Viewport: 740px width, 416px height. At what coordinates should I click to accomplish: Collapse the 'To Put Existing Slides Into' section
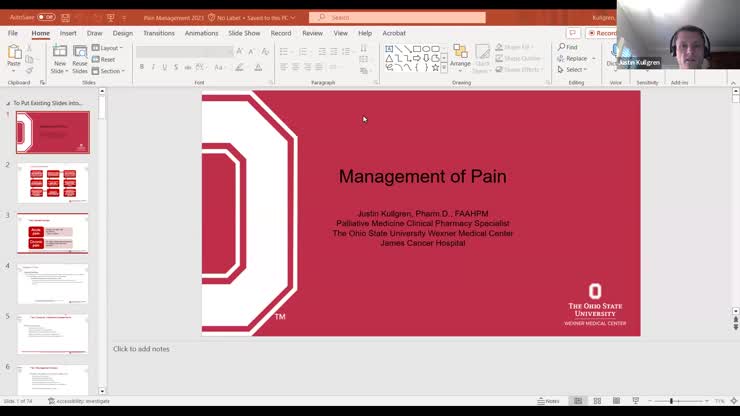point(8,103)
